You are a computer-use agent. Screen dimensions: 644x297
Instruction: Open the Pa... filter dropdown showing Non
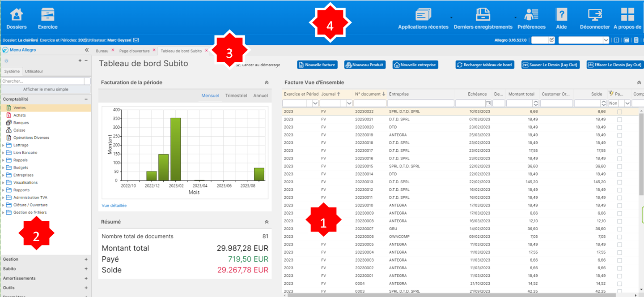[x=627, y=103]
